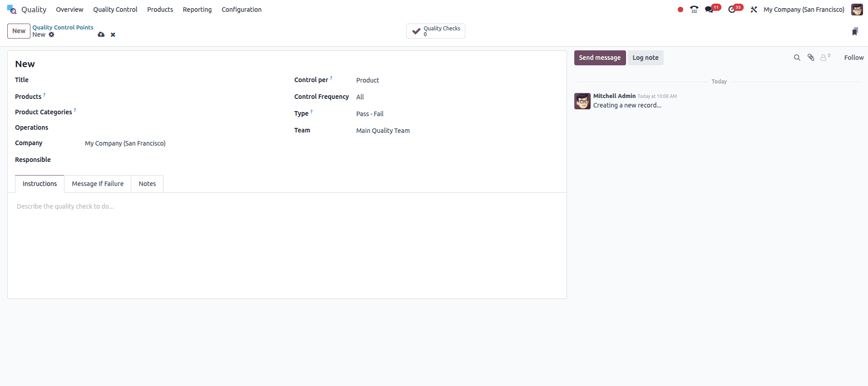Screen dimensions: 868x386
Task: Open the phone/VoIP softphone icon
Action: (695, 9)
